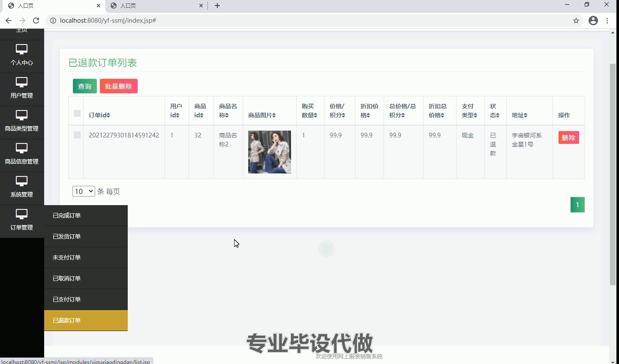Sort by 折扣价格 column

[x=370, y=110]
